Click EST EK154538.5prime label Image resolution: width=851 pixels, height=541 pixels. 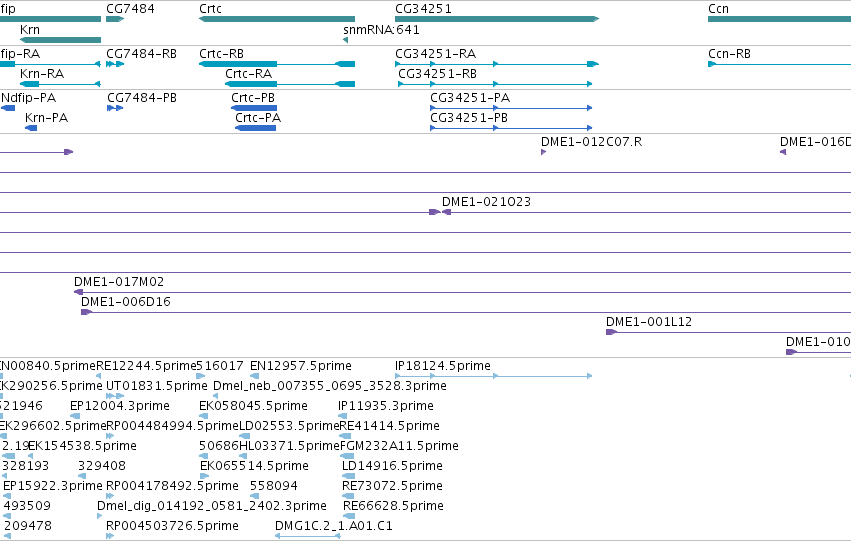(x=82, y=446)
